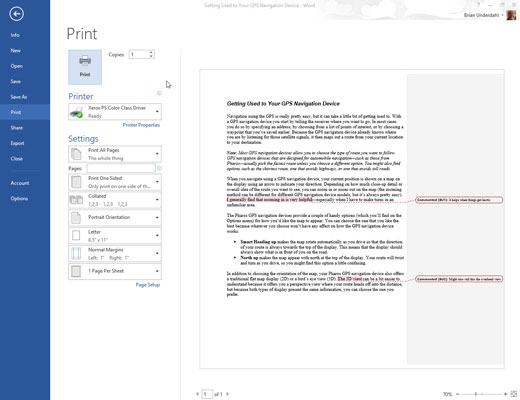
Task: Click the Pages range input field
Action: click(x=121, y=168)
